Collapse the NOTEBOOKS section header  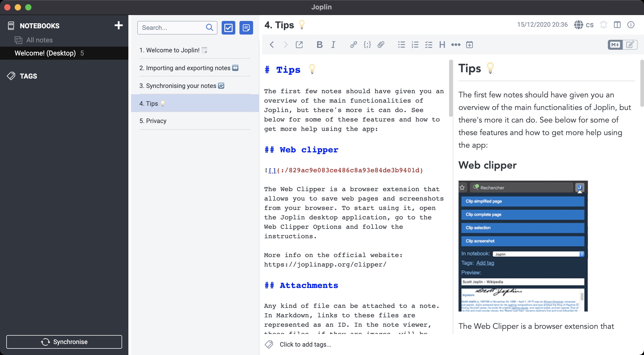point(40,26)
